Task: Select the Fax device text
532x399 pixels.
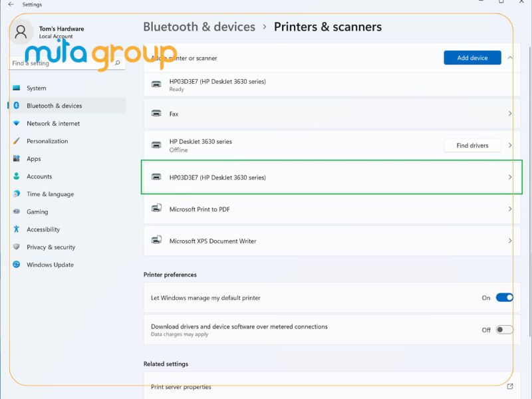Action: point(174,114)
